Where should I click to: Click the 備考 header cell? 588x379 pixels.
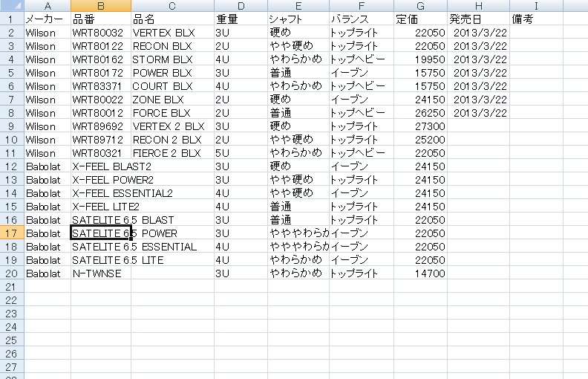pos(536,19)
